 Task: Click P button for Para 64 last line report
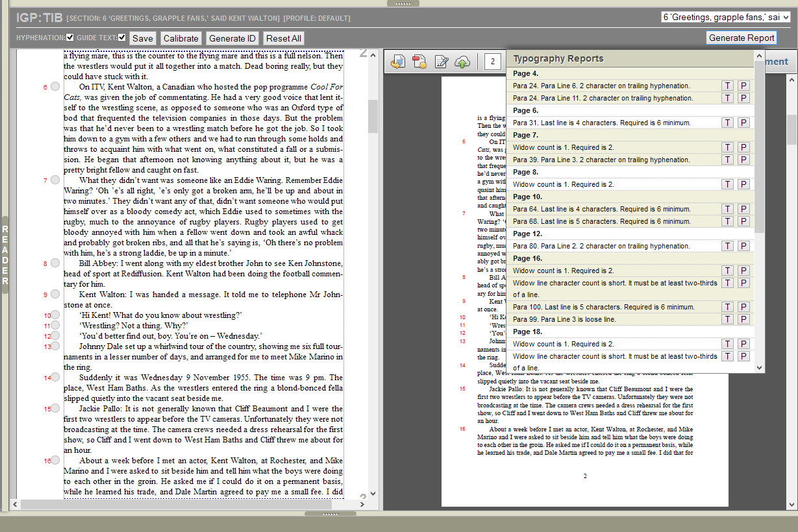743,209
